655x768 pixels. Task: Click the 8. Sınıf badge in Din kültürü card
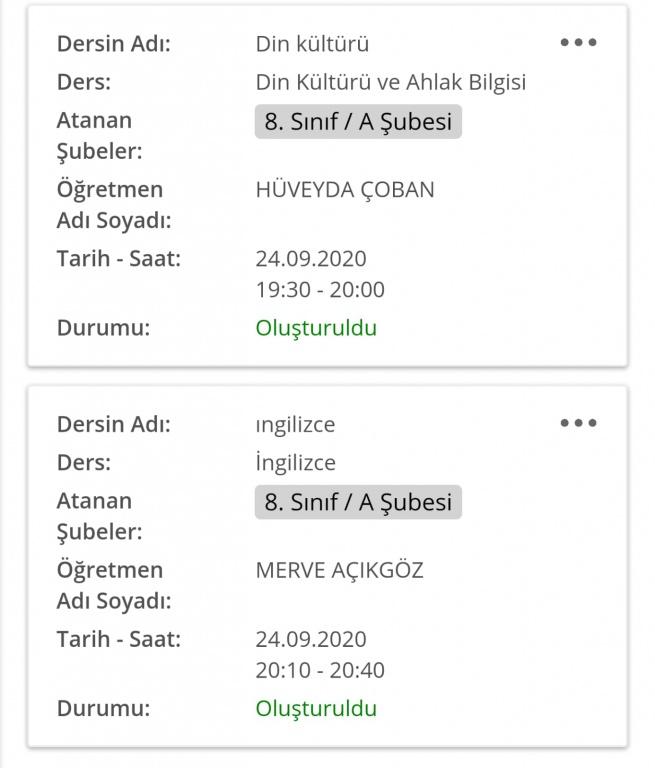(x=358, y=121)
